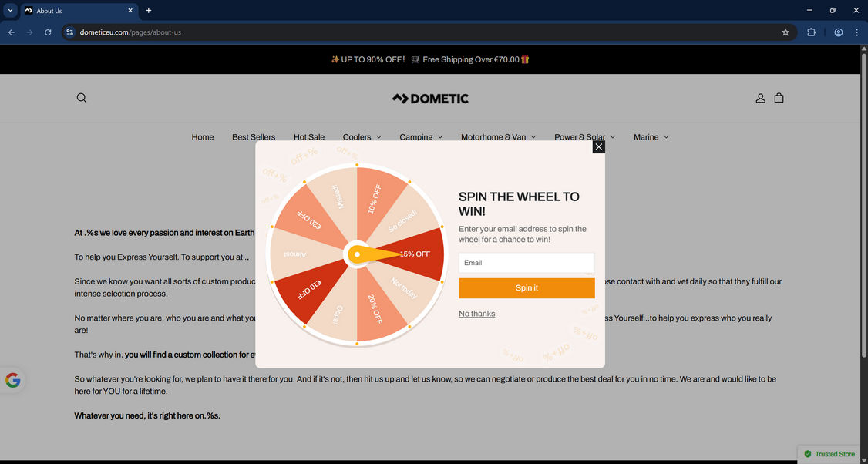
Task: Open the Power & Solar dropdown
Action: (584, 136)
